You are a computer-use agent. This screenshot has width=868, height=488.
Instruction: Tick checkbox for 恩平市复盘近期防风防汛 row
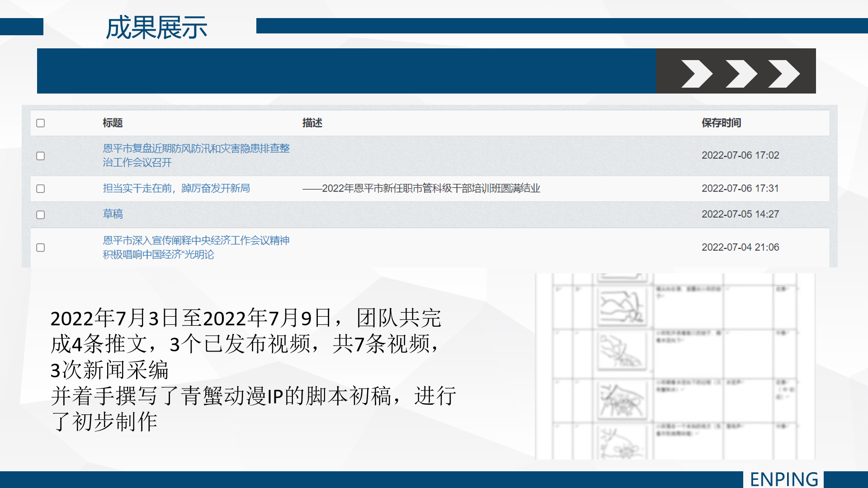click(x=41, y=156)
